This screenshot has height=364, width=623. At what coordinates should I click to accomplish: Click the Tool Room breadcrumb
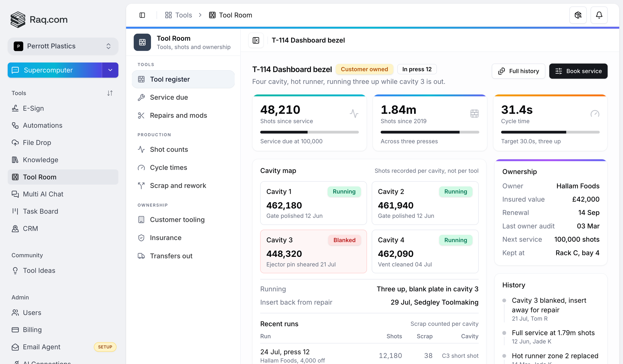click(x=231, y=15)
